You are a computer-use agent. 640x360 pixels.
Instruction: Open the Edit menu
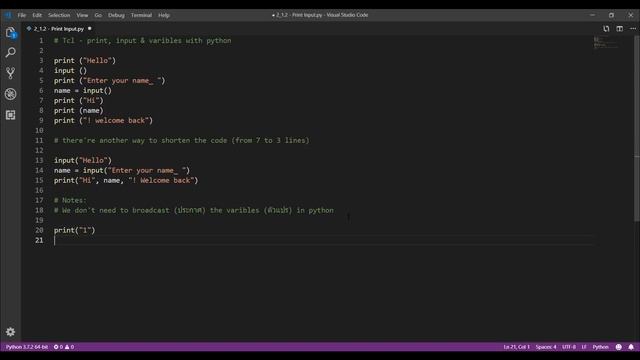coord(37,15)
